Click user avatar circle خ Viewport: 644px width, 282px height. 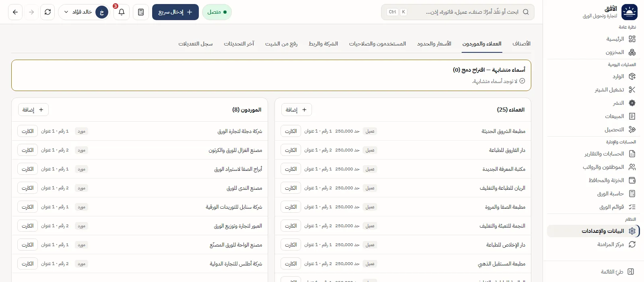(102, 12)
